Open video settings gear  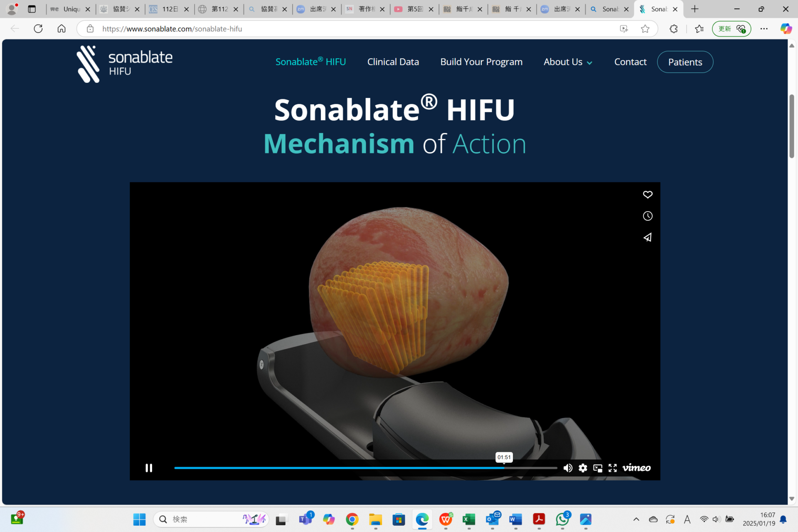(583, 468)
